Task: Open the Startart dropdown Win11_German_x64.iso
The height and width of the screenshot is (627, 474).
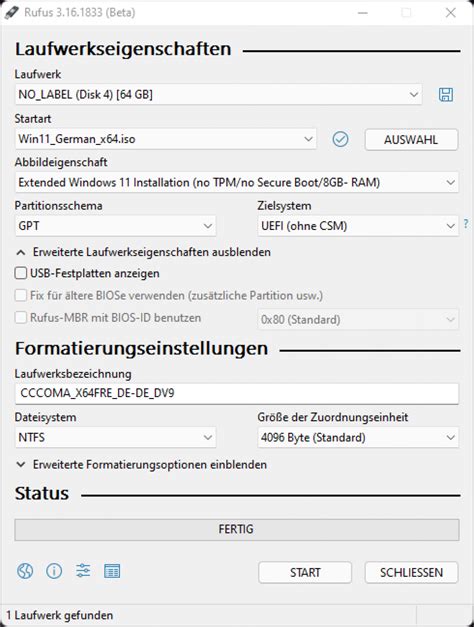Action: (x=166, y=139)
